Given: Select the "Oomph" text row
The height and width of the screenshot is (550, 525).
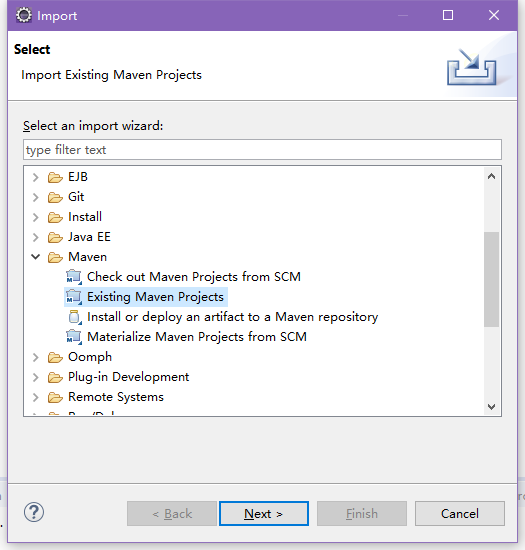Looking at the screenshot, I should 90,357.
